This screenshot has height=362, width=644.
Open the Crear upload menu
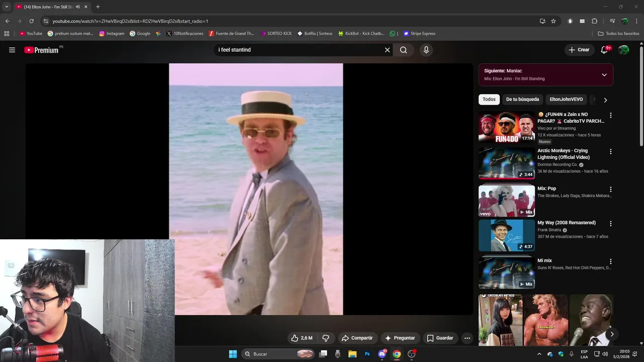coord(579,50)
